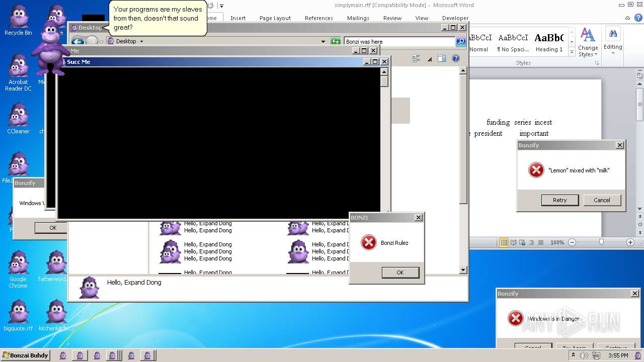
Task: Open Insert tab in Word ribbon
Action: click(x=238, y=18)
